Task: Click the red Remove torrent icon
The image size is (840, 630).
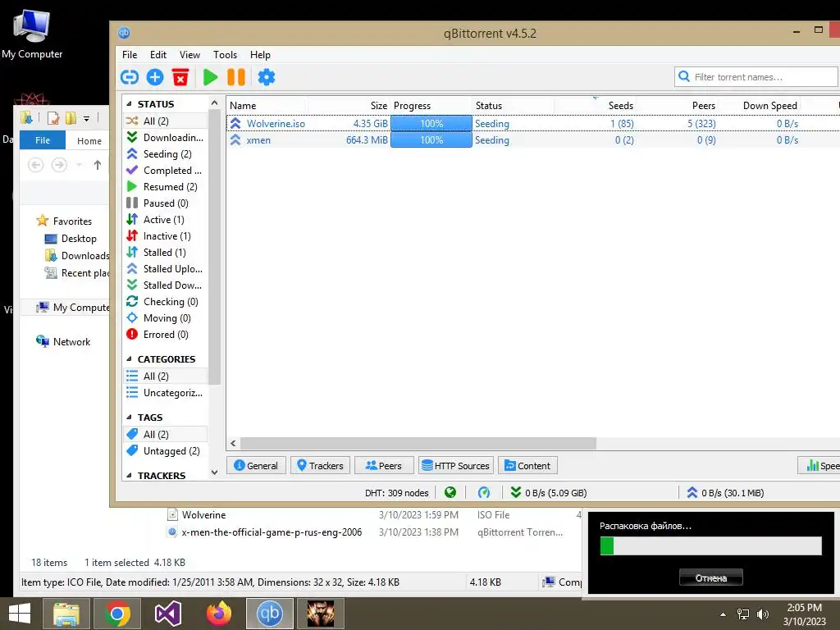Action: 180,77
